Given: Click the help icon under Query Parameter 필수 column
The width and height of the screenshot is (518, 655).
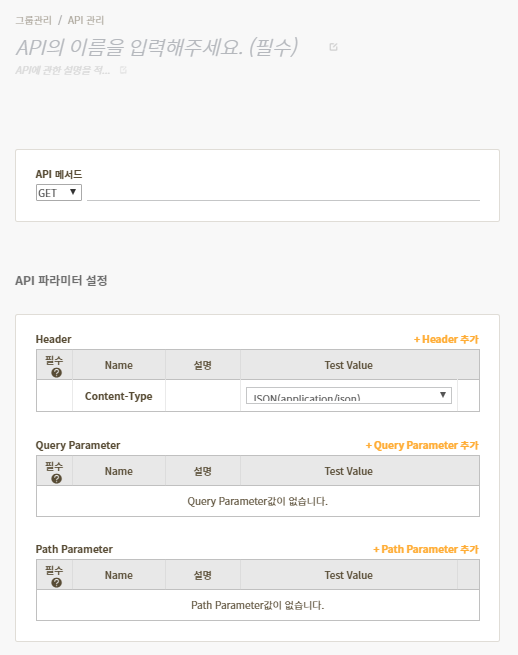Looking at the screenshot, I should [x=56, y=479].
